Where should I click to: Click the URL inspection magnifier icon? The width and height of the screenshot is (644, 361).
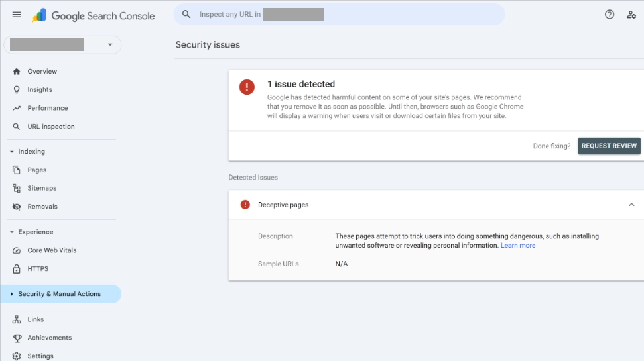click(17, 127)
